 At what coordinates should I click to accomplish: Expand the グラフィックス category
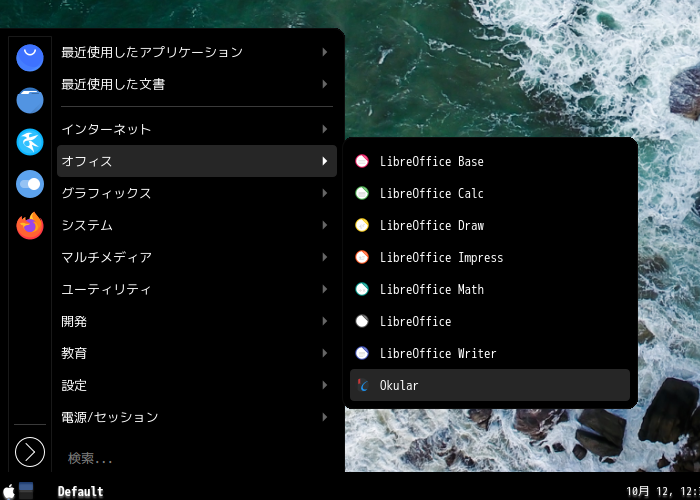click(x=197, y=193)
